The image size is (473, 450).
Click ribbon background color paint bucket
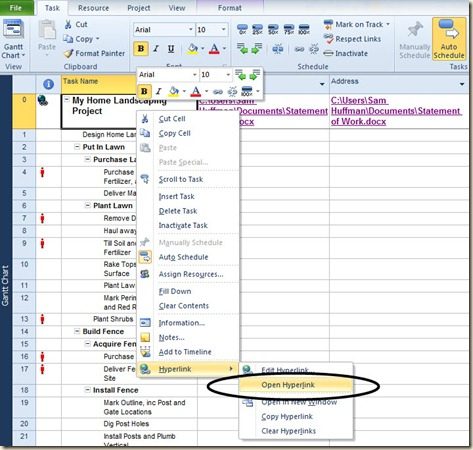tap(192, 49)
